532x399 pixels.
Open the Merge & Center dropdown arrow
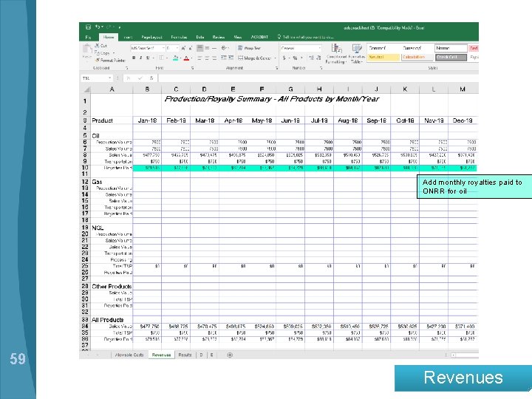coord(275,58)
